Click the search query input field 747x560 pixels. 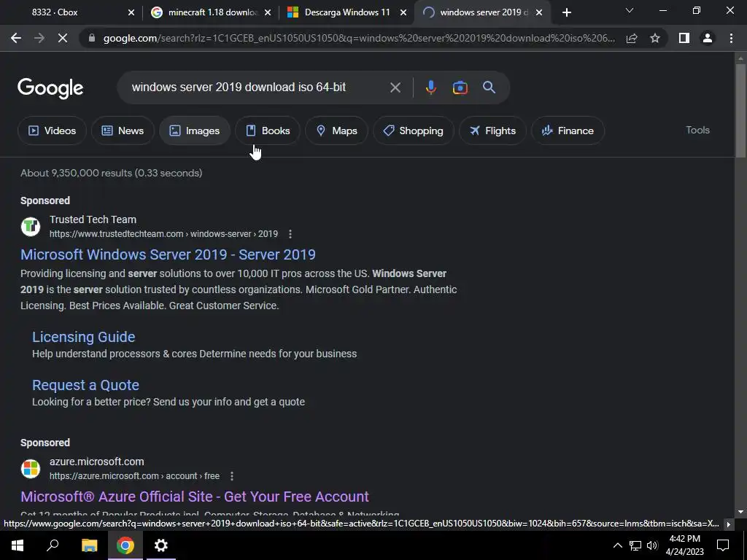[x=252, y=87]
